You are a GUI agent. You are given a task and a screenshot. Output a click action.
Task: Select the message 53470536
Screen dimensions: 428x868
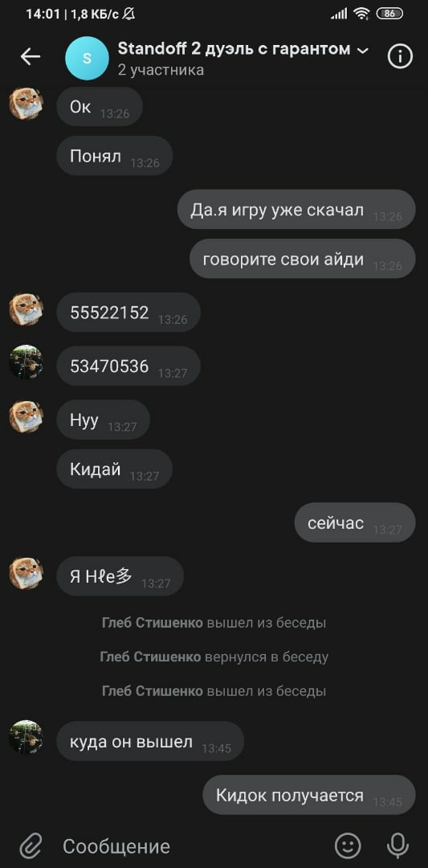(128, 366)
